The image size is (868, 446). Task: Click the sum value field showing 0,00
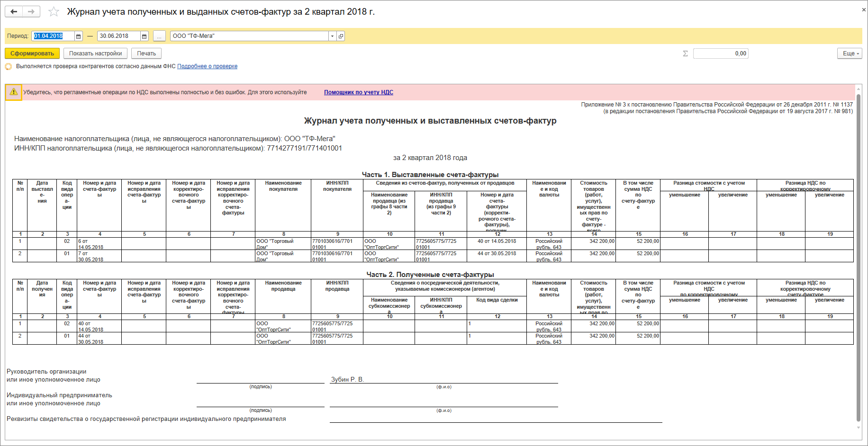[721, 54]
